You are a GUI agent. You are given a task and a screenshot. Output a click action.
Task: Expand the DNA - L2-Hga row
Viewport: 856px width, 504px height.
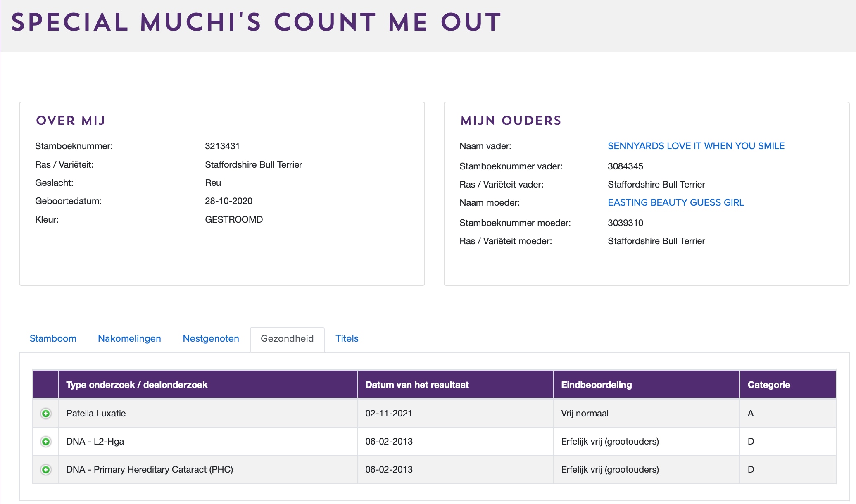(x=46, y=442)
